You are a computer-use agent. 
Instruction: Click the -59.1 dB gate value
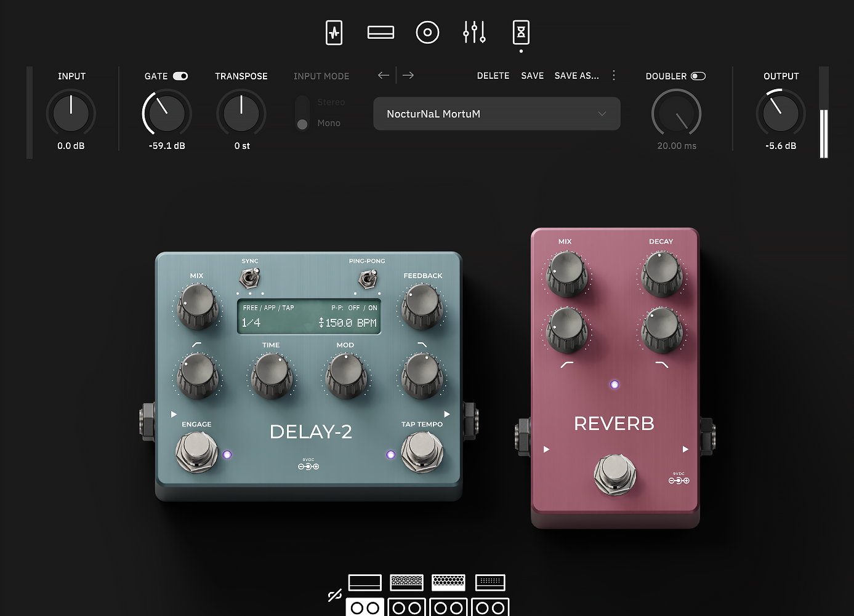pos(167,146)
